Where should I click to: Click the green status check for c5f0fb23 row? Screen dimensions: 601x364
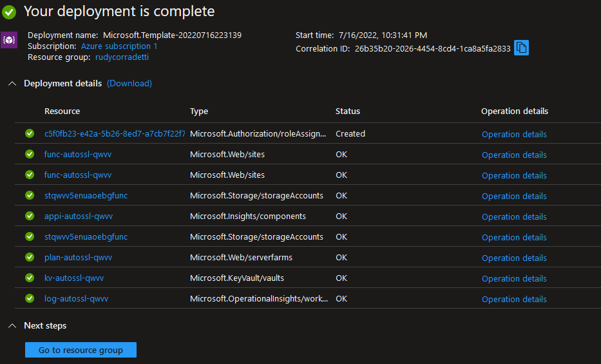click(x=30, y=133)
